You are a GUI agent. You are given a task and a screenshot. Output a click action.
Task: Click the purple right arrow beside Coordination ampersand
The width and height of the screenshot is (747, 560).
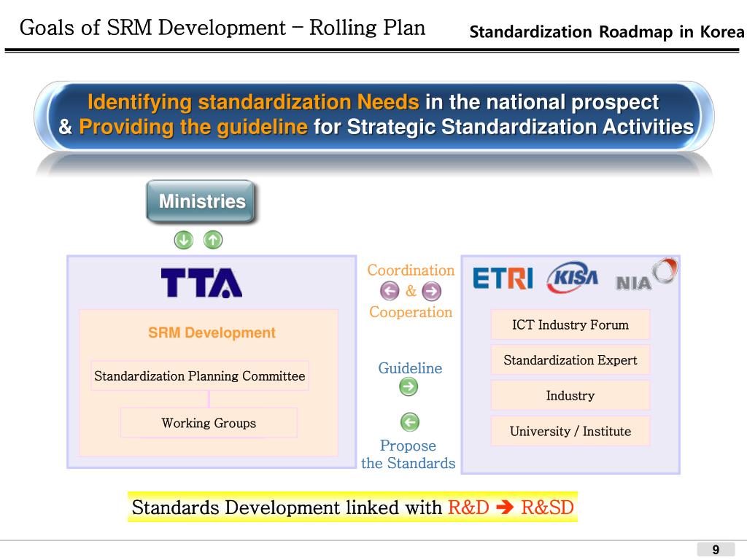(x=432, y=291)
